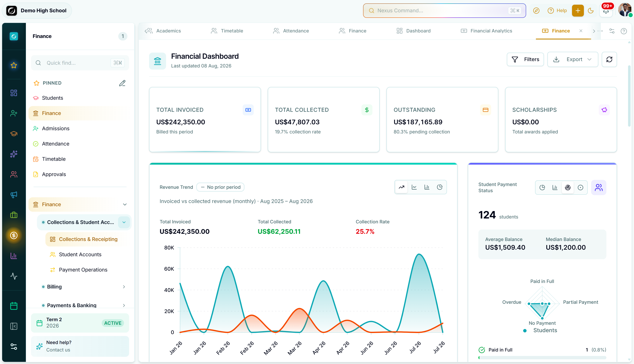Collapse Collections & Student Accounts chevron
Image resolution: width=634 pixels, height=364 pixels.
pos(124,222)
